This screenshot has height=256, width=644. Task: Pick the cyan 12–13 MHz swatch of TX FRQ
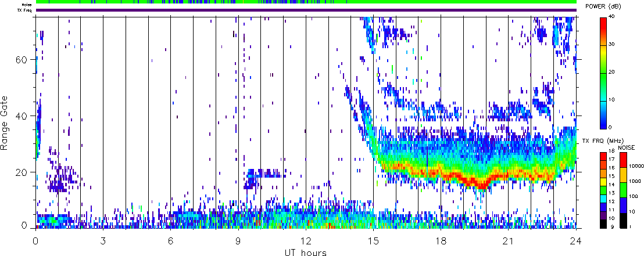[603, 199]
